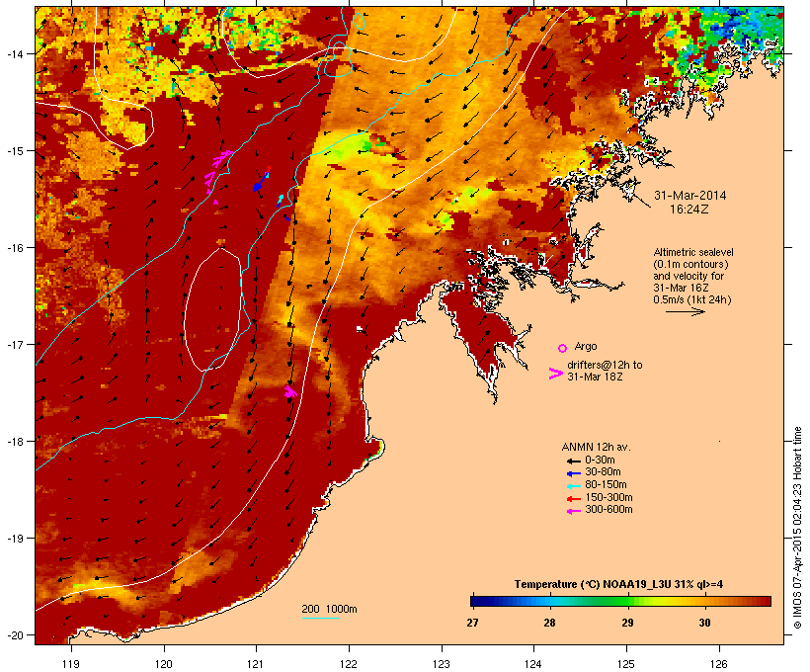Click the 'drifters@12h to' label
The image size is (810, 672).
[x=605, y=365]
